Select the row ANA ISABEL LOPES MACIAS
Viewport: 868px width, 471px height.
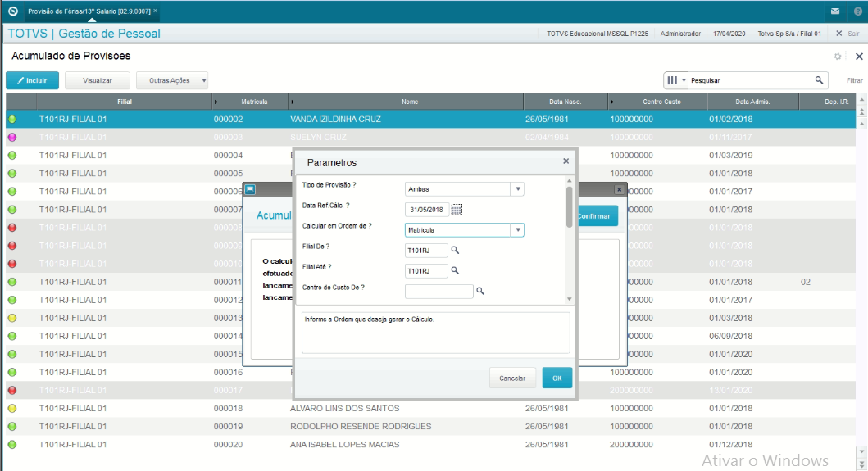pos(430,445)
